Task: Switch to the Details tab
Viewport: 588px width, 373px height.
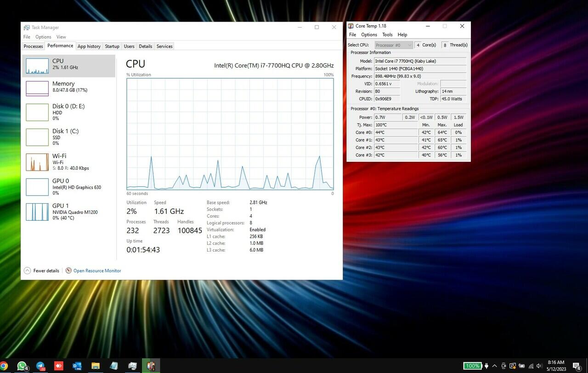Action: 145,46
